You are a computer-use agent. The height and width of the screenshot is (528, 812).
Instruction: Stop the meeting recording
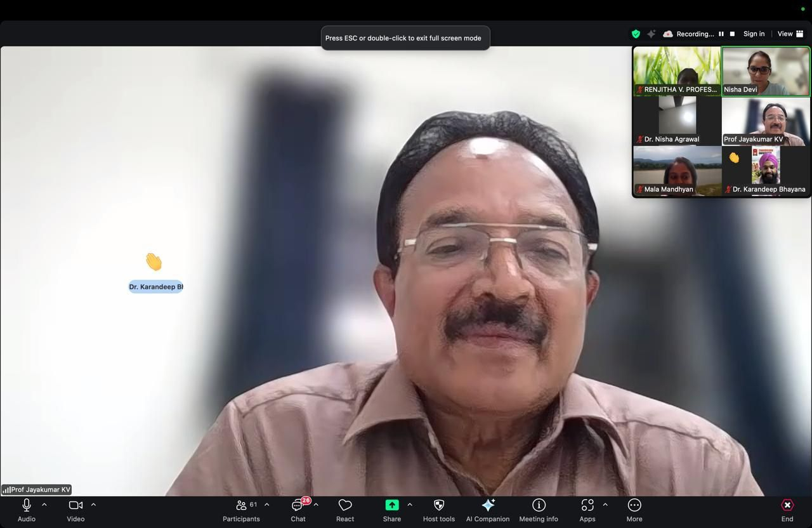tap(732, 34)
